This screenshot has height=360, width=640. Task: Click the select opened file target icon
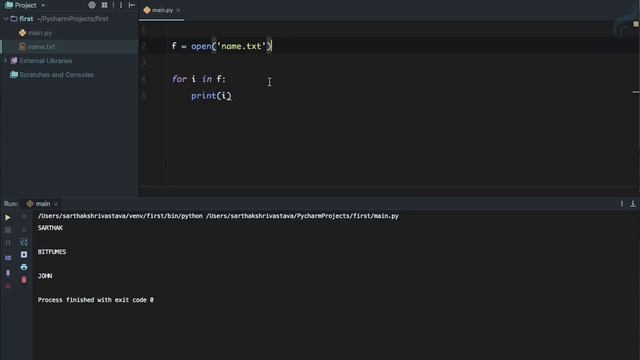(x=92, y=5)
